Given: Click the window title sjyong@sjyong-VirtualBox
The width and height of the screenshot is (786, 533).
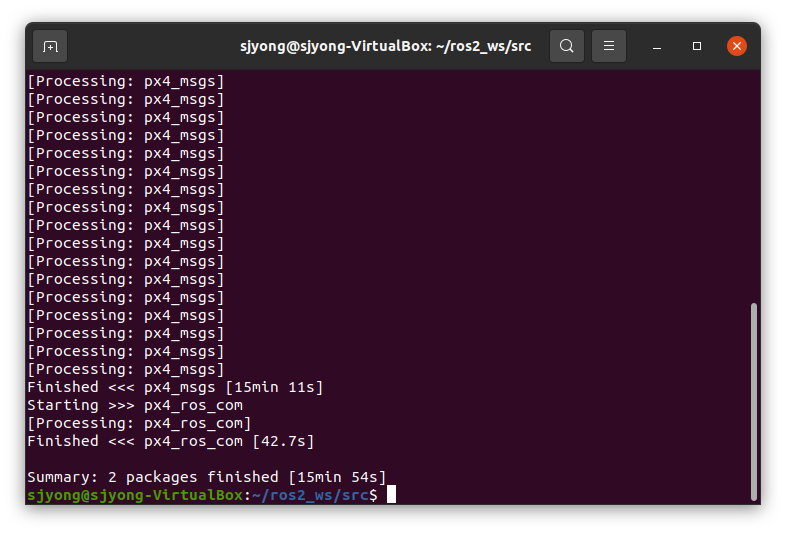Looking at the screenshot, I should click(x=385, y=46).
